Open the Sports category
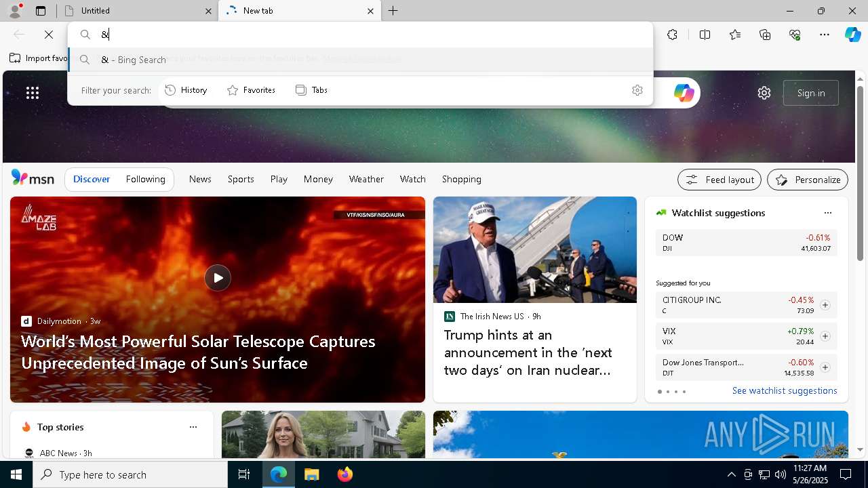Viewport: 868px width, 488px height. pos(241,179)
